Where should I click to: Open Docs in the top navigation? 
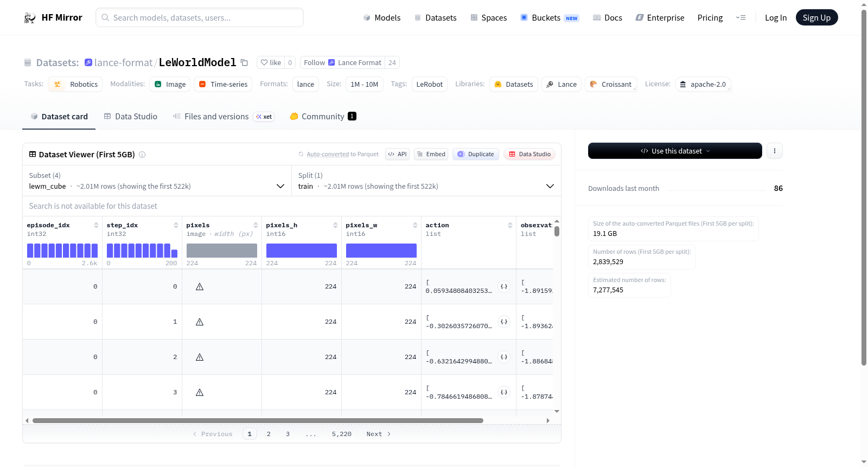[608, 17]
